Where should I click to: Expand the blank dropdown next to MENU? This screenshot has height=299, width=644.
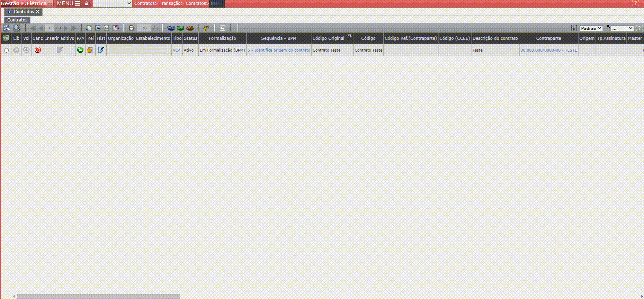tap(113, 3)
